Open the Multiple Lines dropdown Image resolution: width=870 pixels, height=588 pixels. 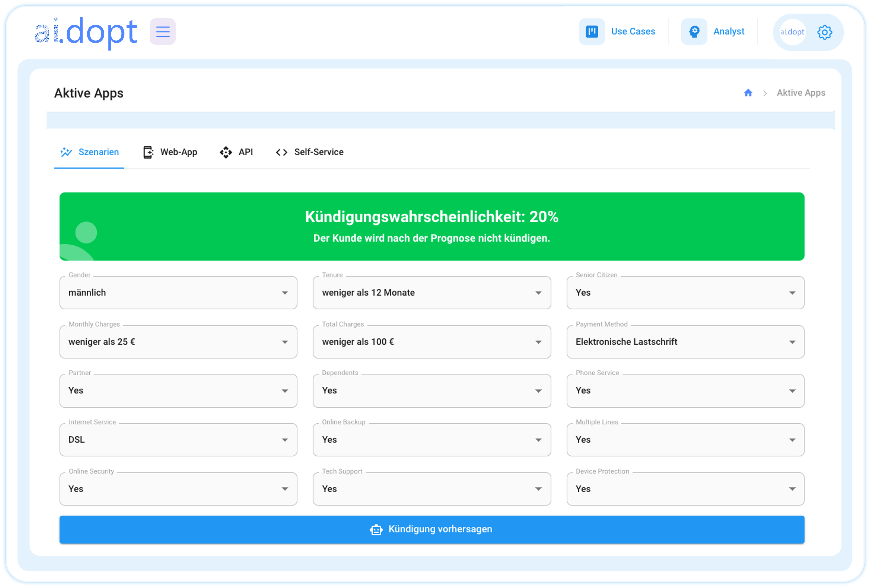685,440
